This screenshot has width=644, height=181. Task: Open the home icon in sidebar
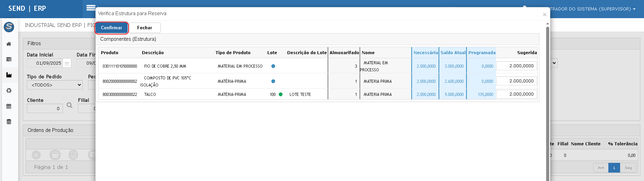[9, 44]
